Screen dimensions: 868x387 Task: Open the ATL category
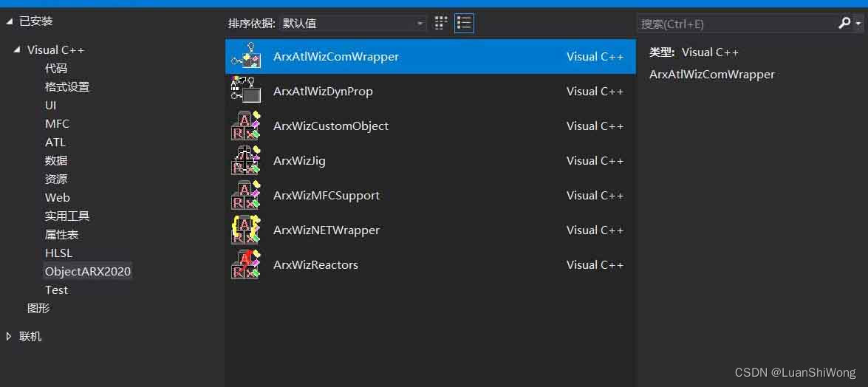(x=55, y=143)
